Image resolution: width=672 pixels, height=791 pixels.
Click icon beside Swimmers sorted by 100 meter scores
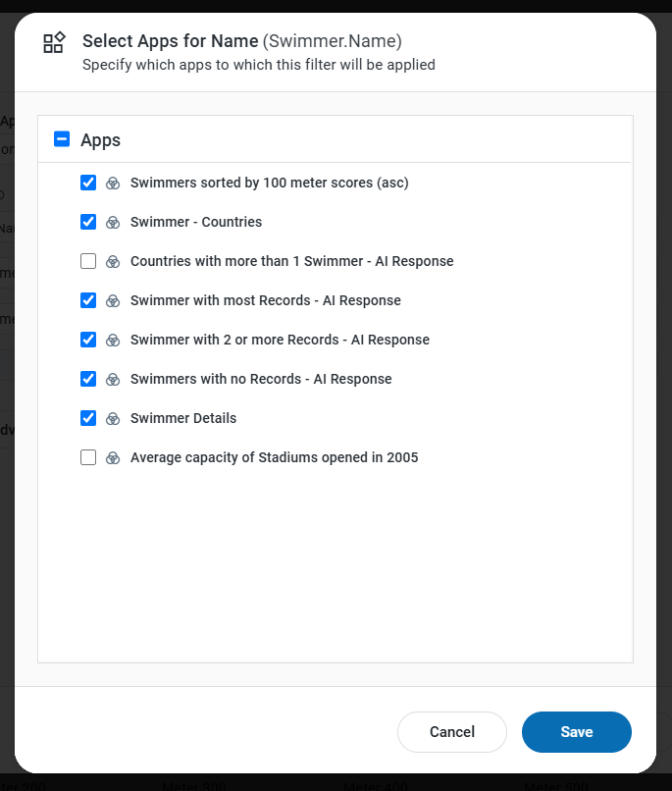(113, 183)
